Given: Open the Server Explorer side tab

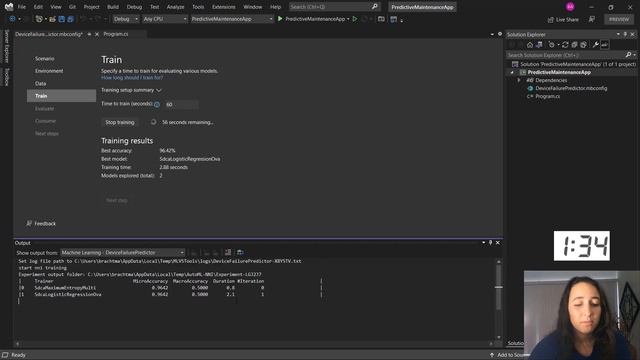Looking at the screenshot, I should (7, 46).
